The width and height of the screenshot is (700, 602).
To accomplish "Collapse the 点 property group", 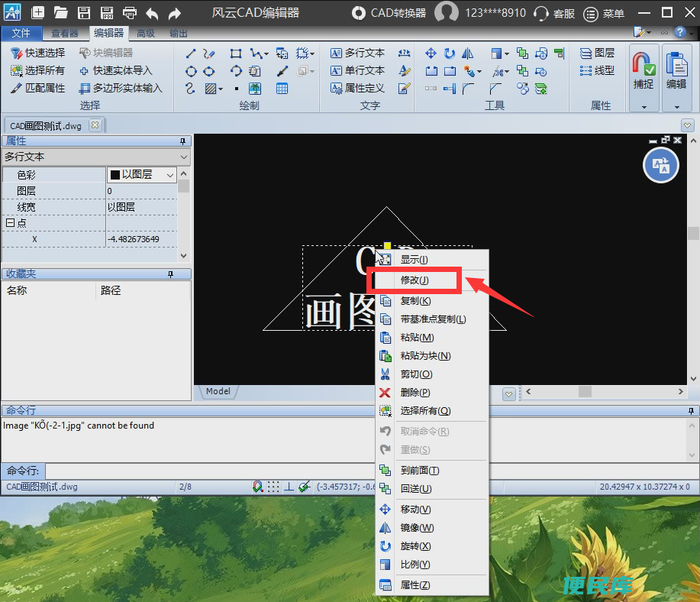I will pyautogui.click(x=10, y=222).
